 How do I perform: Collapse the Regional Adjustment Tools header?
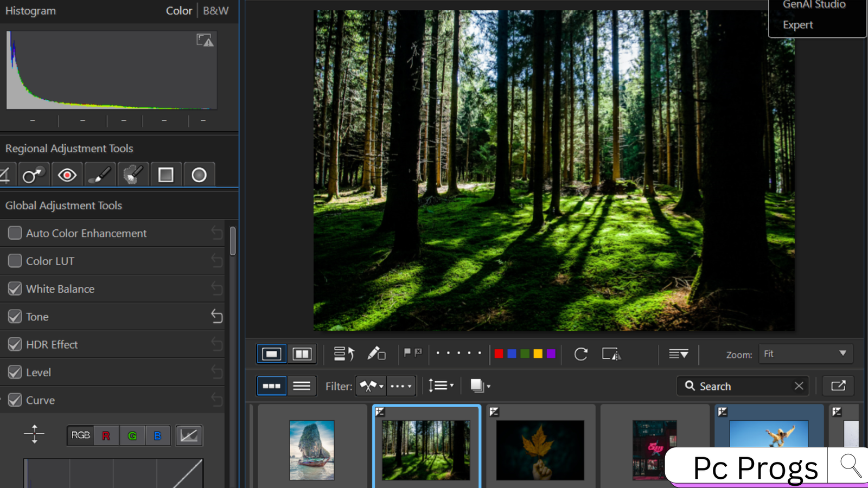tap(69, 148)
